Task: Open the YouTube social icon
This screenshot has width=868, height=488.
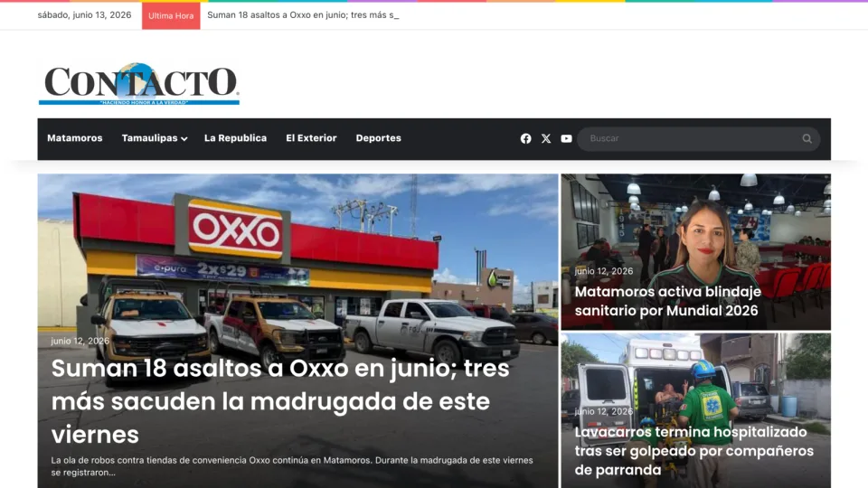Action: [566, 139]
